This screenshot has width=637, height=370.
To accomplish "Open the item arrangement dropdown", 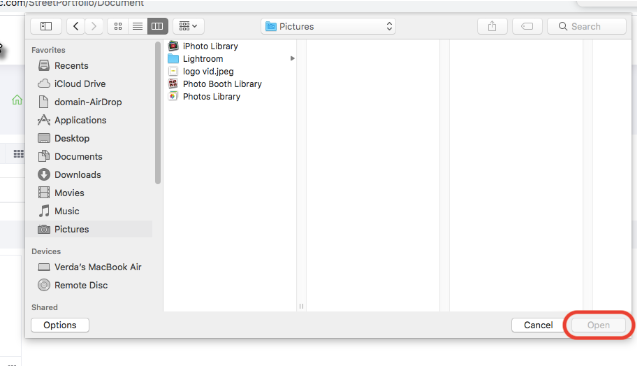I will click(188, 26).
